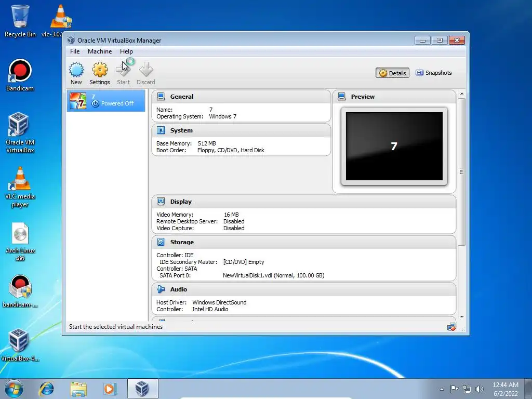Viewport: 532px width, 399px height.
Task: Click the Preview section monitor icon
Action: pyautogui.click(x=342, y=96)
